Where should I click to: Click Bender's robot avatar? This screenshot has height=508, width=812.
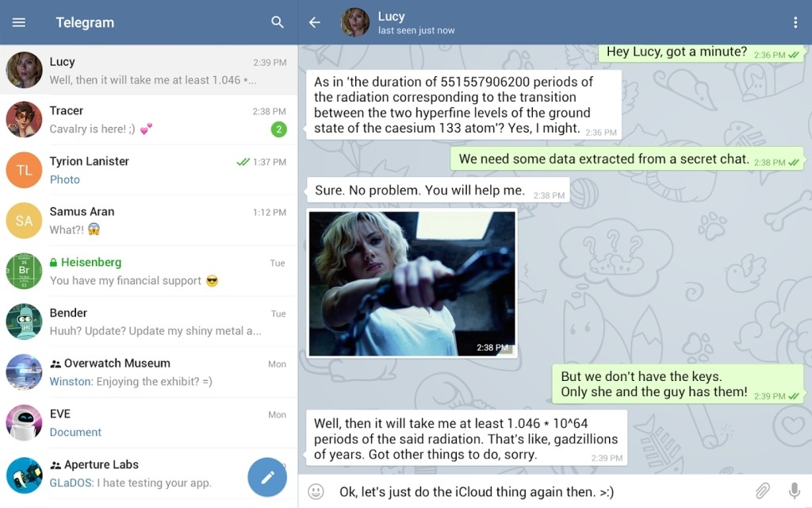coord(24,322)
